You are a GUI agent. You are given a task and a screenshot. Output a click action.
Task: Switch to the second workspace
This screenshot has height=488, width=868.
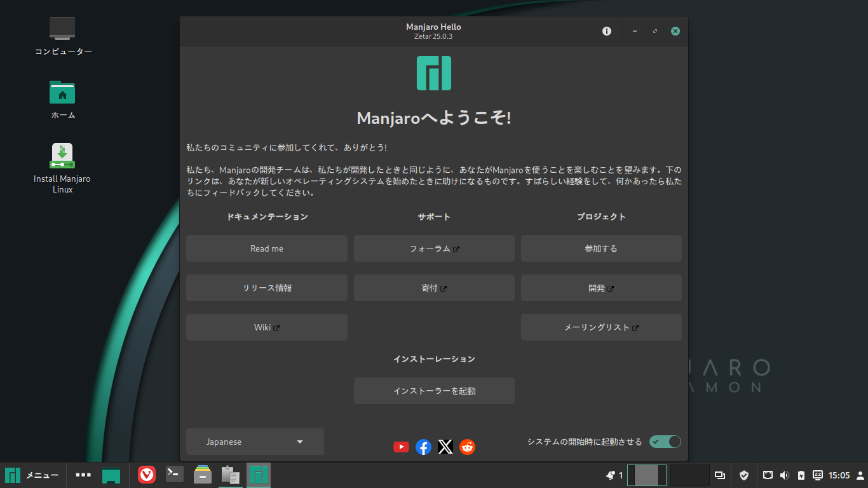(690, 475)
